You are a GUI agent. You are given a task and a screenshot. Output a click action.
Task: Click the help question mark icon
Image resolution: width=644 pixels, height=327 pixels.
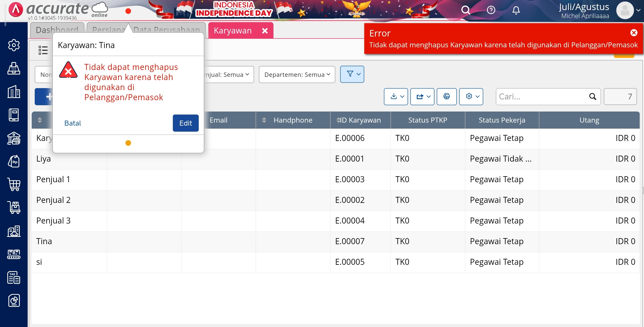click(x=491, y=10)
